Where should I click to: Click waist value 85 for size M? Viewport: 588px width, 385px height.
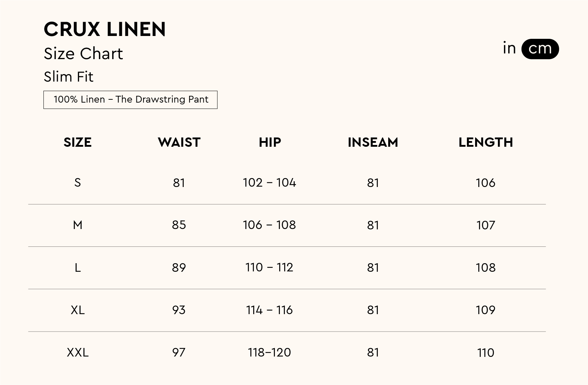pyautogui.click(x=179, y=225)
